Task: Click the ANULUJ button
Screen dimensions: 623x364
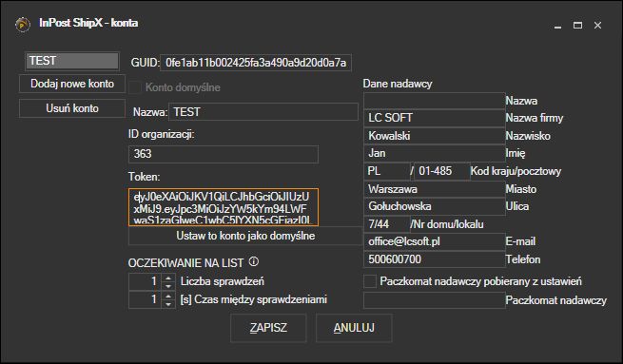Action: 354,328
